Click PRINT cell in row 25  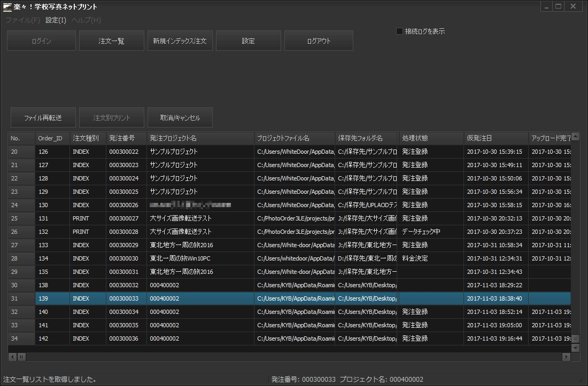pyautogui.click(x=88, y=218)
